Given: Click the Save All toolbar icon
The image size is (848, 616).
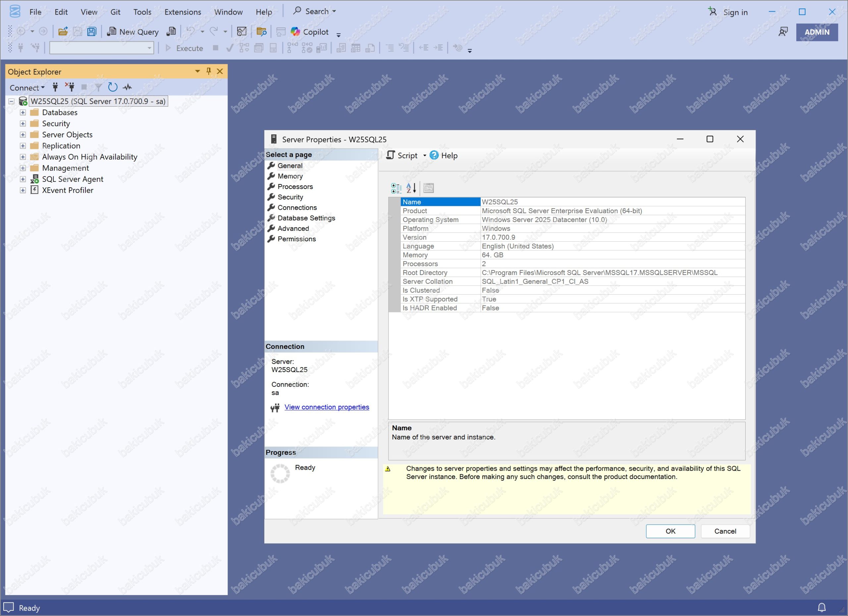Looking at the screenshot, I should pos(92,32).
